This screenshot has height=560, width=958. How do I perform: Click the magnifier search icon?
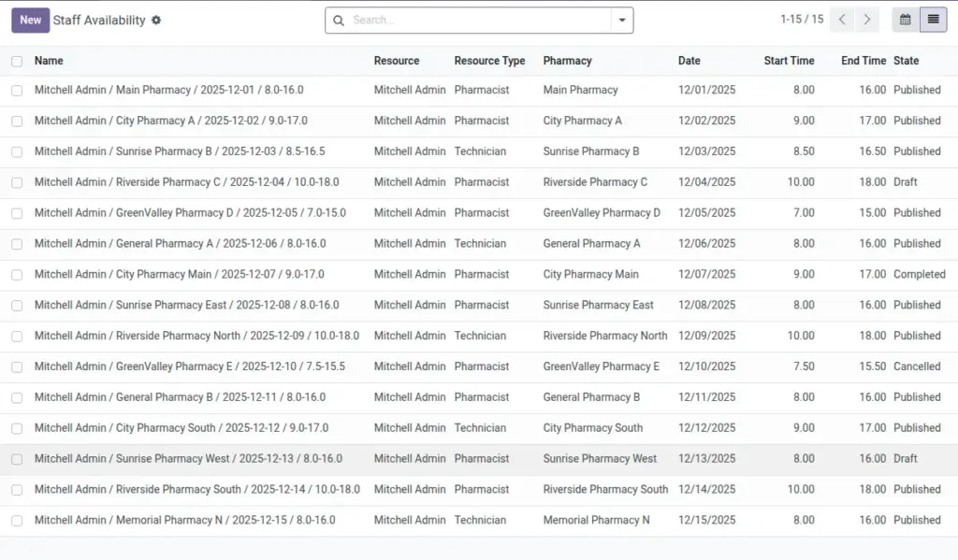point(339,21)
